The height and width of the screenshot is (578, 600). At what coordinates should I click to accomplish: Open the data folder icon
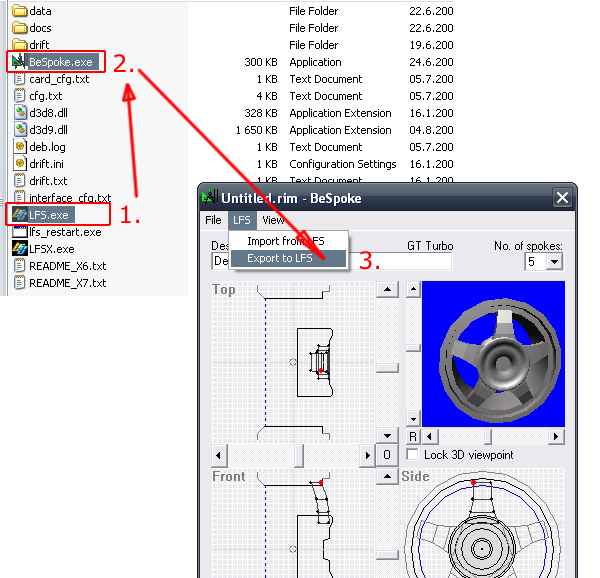20,11
